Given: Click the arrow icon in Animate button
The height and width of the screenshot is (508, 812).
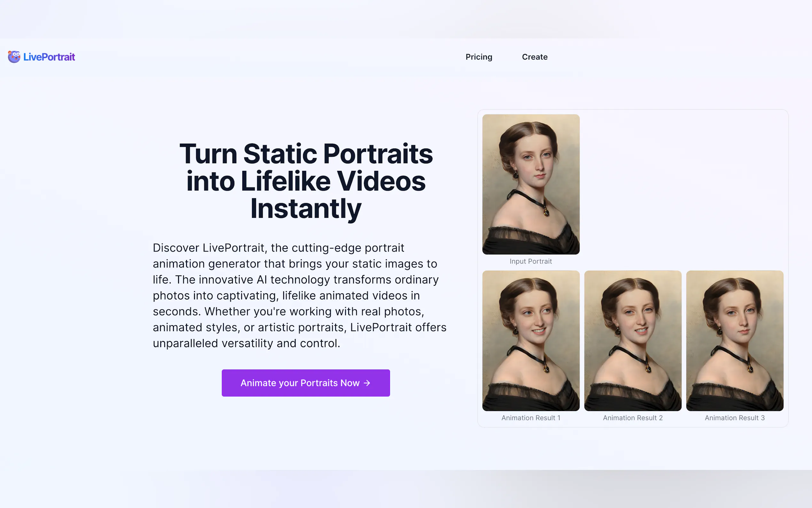Looking at the screenshot, I should 367,383.
